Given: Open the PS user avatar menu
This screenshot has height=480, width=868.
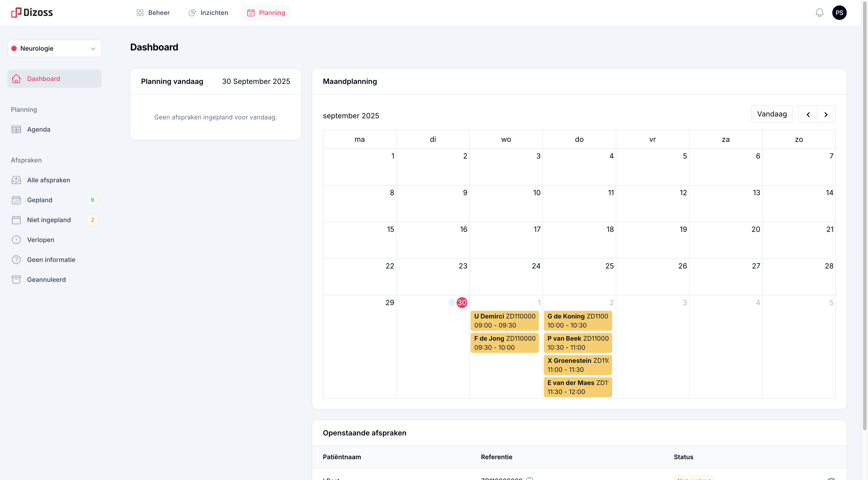Looking at the screenshot, I should (x=839, y=13).
